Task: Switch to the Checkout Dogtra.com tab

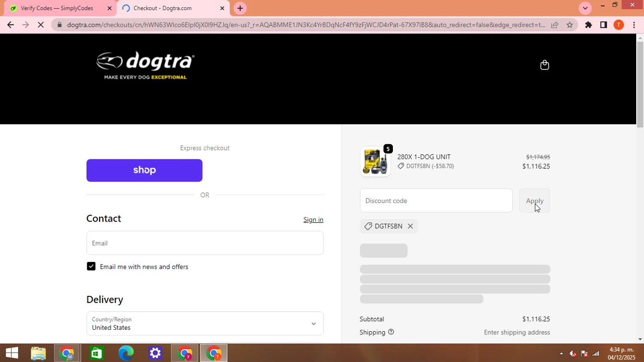Action: [173, 8]
